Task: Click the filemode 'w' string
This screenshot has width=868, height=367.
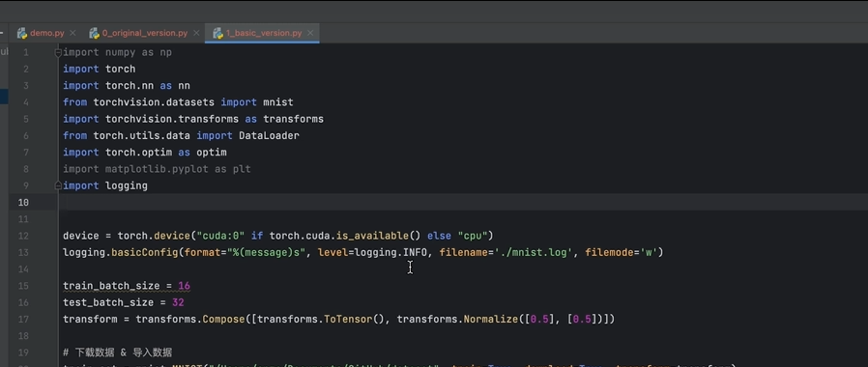Action: [x=649, y=253]
